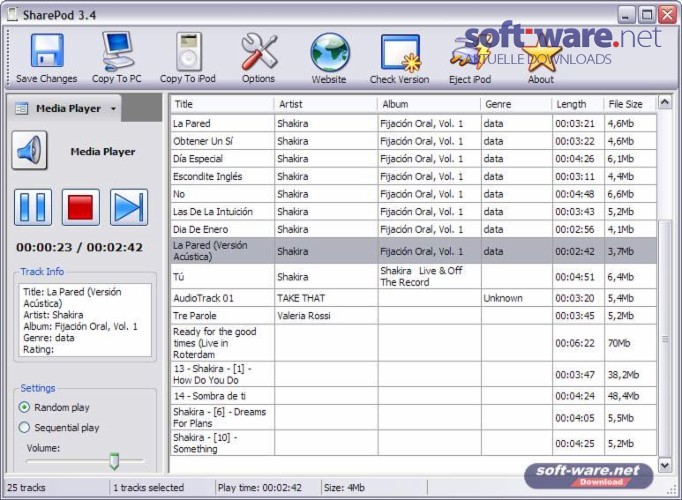
Task: Click the '25 tracks' status bar entry
Action: 27,487
